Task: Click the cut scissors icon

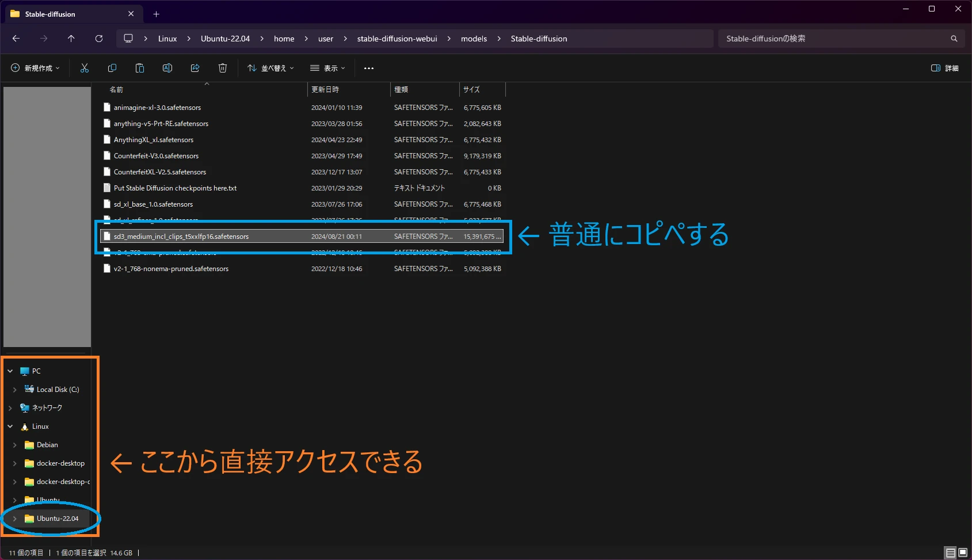Action: click(85, 68)
